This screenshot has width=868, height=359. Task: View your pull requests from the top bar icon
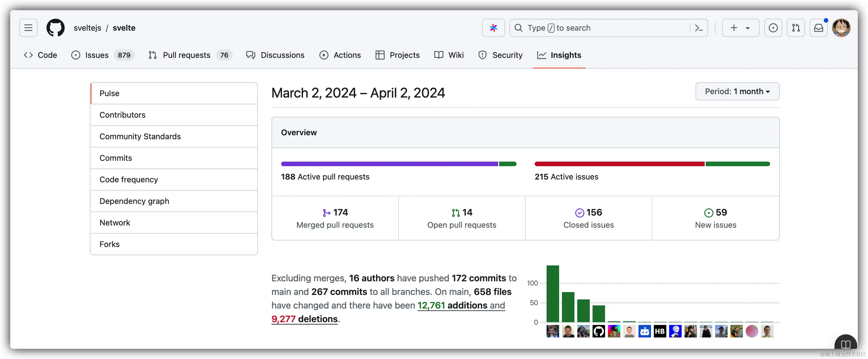[796, 28]
